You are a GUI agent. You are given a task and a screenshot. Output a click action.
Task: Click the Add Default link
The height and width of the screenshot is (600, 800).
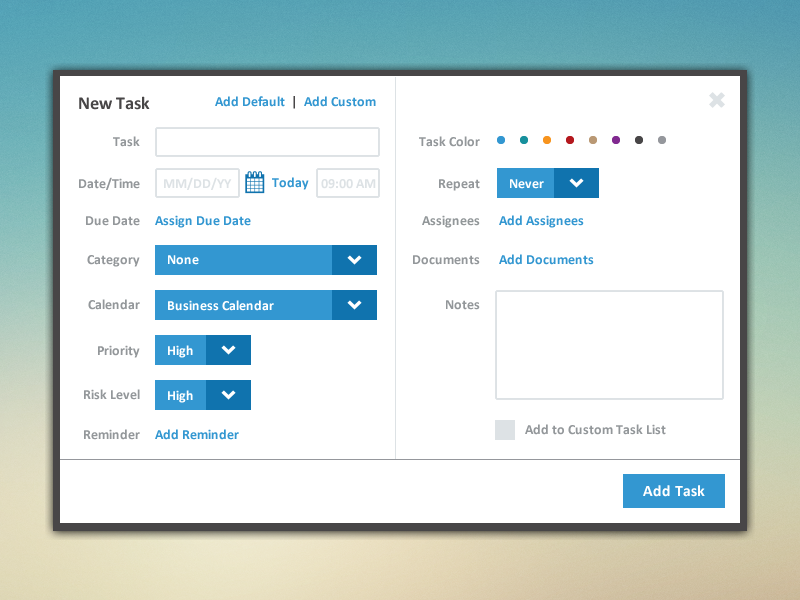[250, 101]
